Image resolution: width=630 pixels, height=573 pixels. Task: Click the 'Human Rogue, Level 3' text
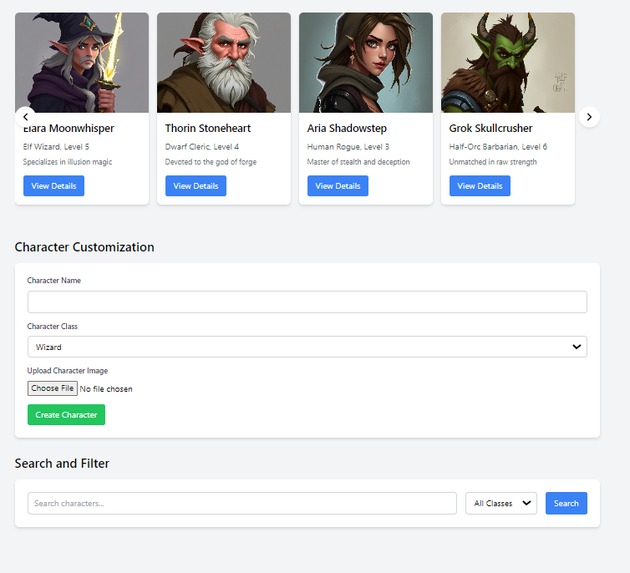click(x=348, y=147)
